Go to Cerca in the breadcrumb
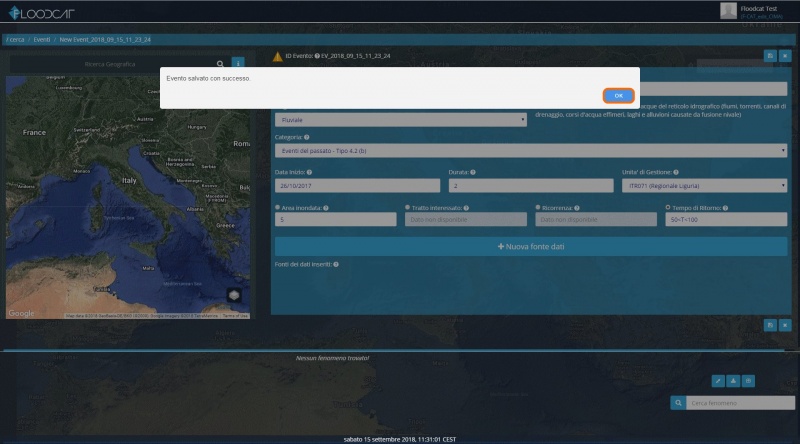Image resolution: width=800 pixels, height=444 pixels. coord(15,40)
